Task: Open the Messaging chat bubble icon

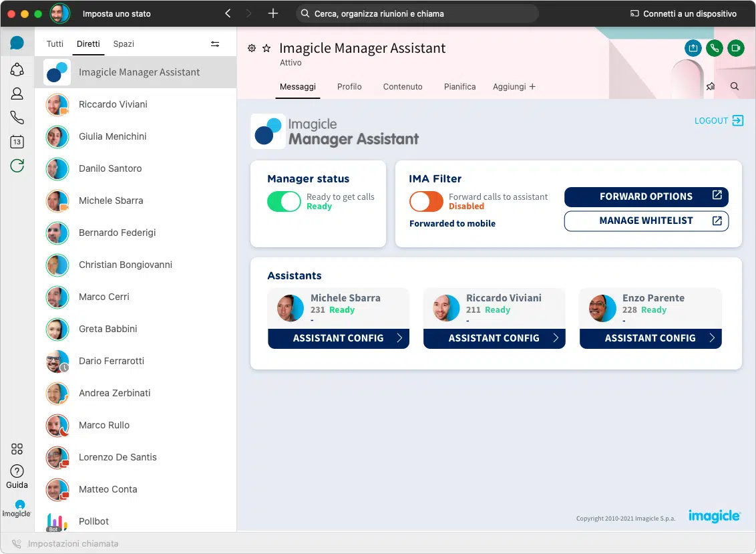Action: 17,43
